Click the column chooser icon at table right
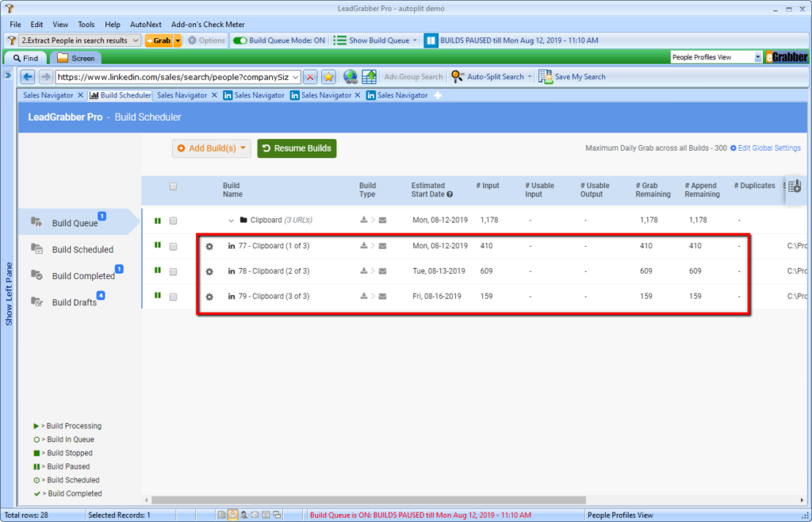Image resolution: width=812 pixels, height=522 pixels. point(795,186)
